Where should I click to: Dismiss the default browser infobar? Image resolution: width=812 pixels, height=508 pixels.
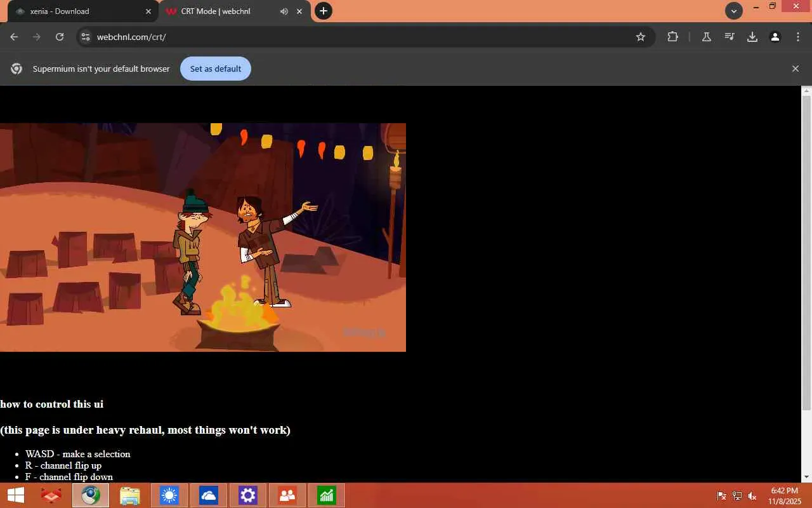click(x=796, y=69)
